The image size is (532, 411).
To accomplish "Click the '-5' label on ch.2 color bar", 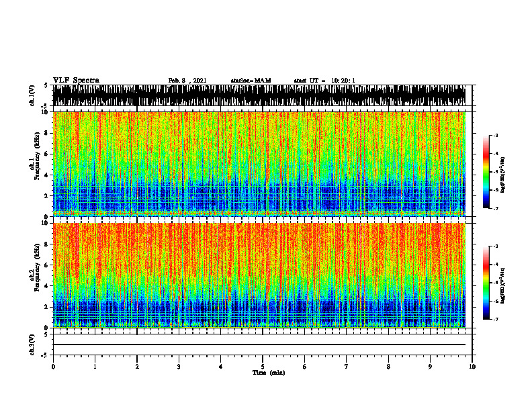I will click(495, 283).
